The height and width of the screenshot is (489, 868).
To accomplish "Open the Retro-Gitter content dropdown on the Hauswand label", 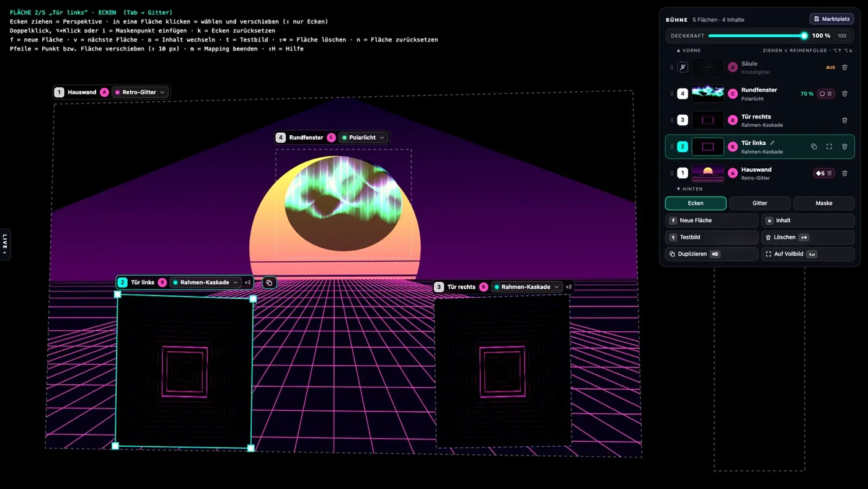I will 140,92.
